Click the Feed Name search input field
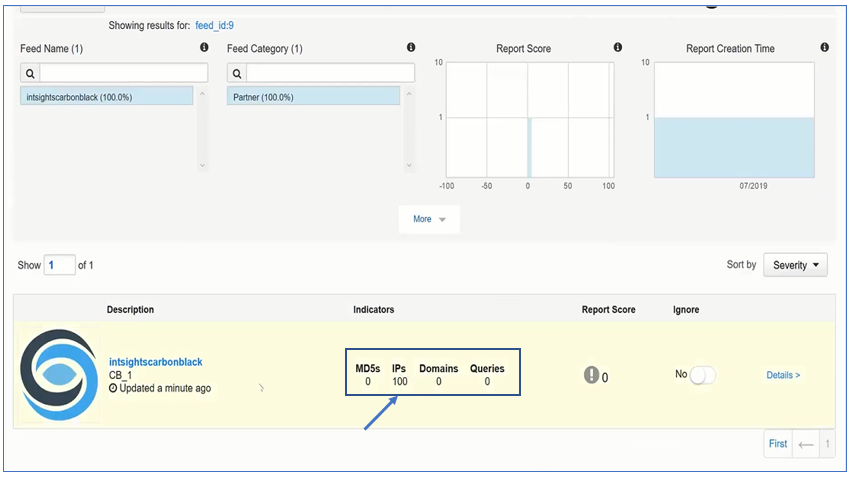 coord(124,73)
